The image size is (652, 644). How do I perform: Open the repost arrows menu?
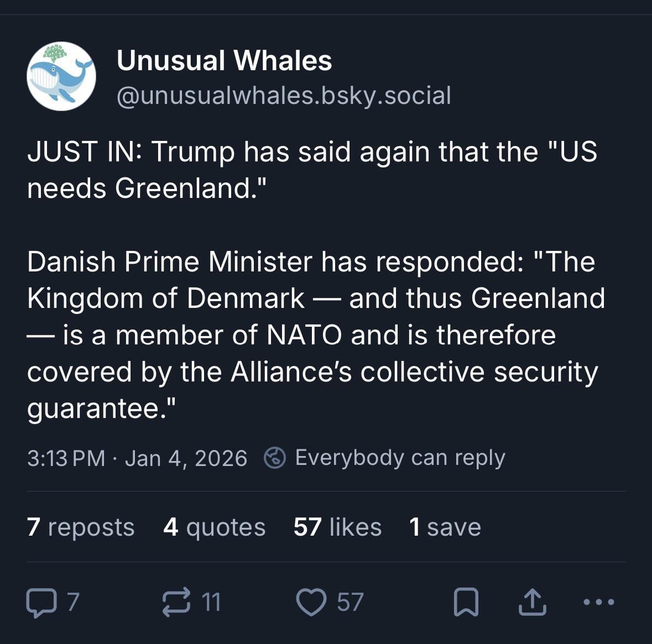click(176, 603)
